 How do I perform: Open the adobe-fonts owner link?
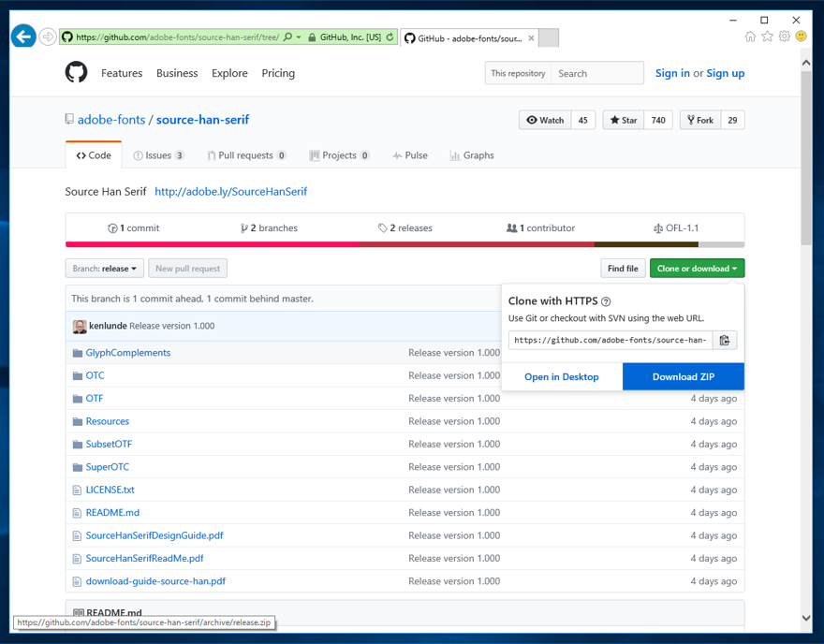pos(111,120)
